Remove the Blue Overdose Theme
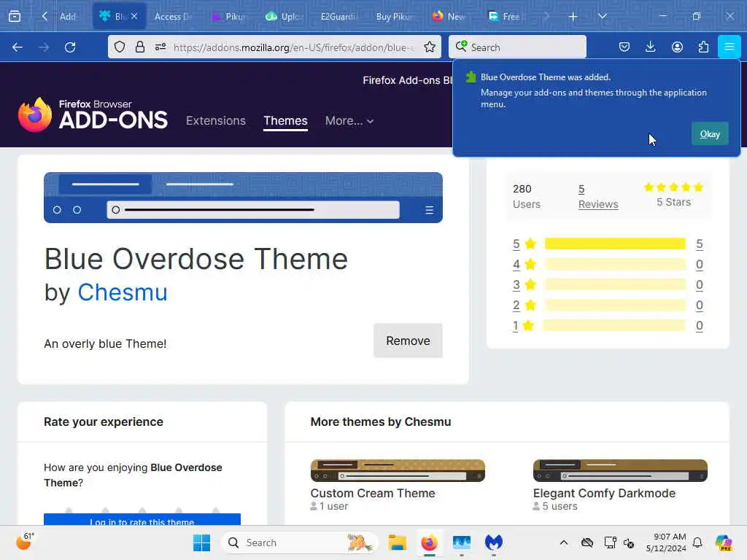Viewport: 747px width, 560px height. click(408, 341)
